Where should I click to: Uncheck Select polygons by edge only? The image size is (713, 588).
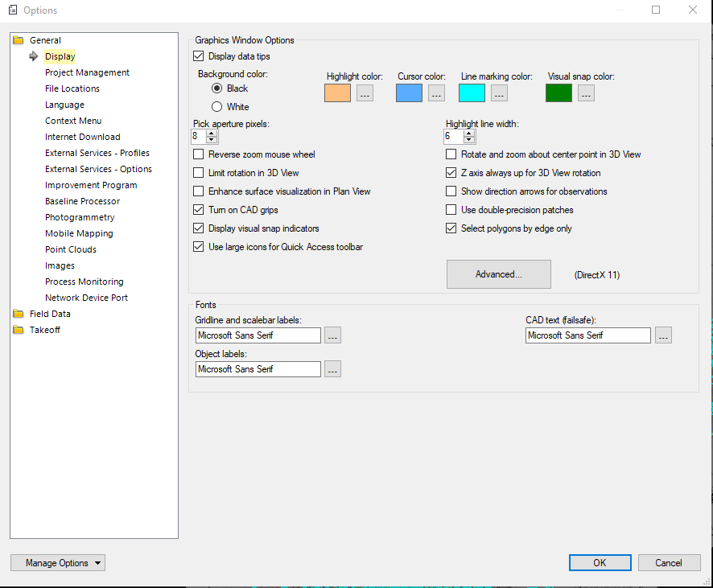click(451, 228)
